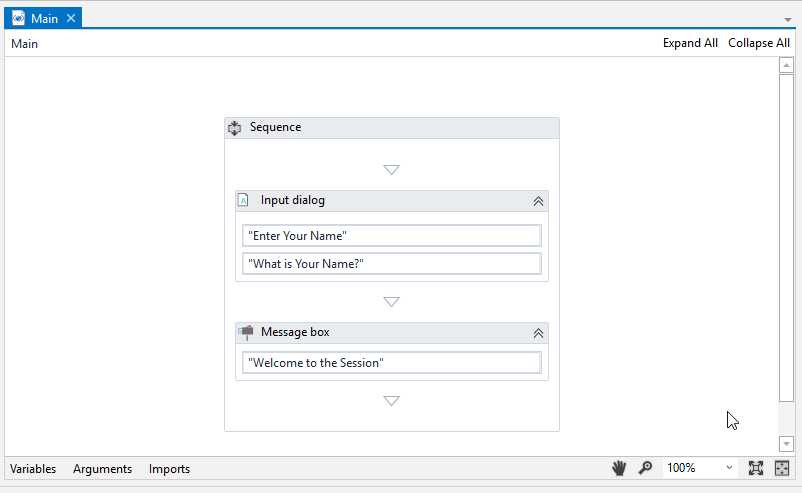This screenshot has width=802, height=493.
Task: Open the 100% zoom level dropdown
Action: (729, 468)
